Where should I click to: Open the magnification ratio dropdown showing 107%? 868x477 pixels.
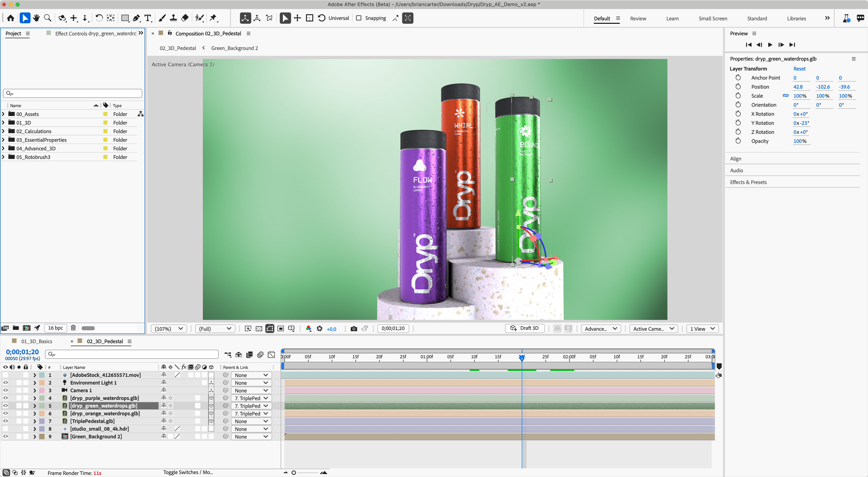point(168,329)
